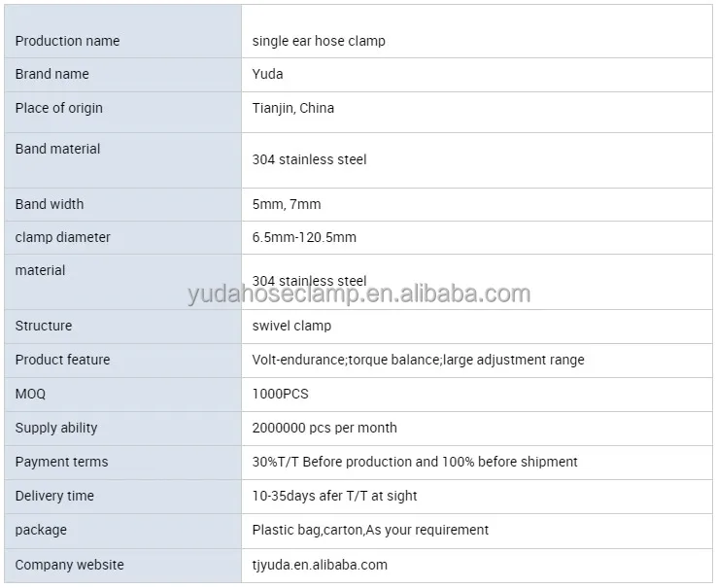Click the "Place of origin" label
The width and height of the screenshot is (716, 588).
(x=59, y=108)
